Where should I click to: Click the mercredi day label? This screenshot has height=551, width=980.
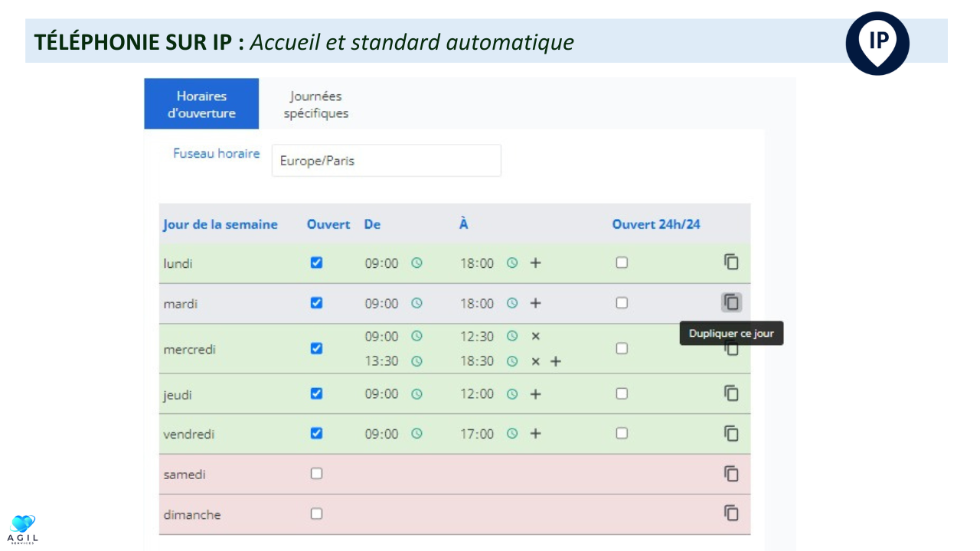pyautogui.click(x=189, y=350)
